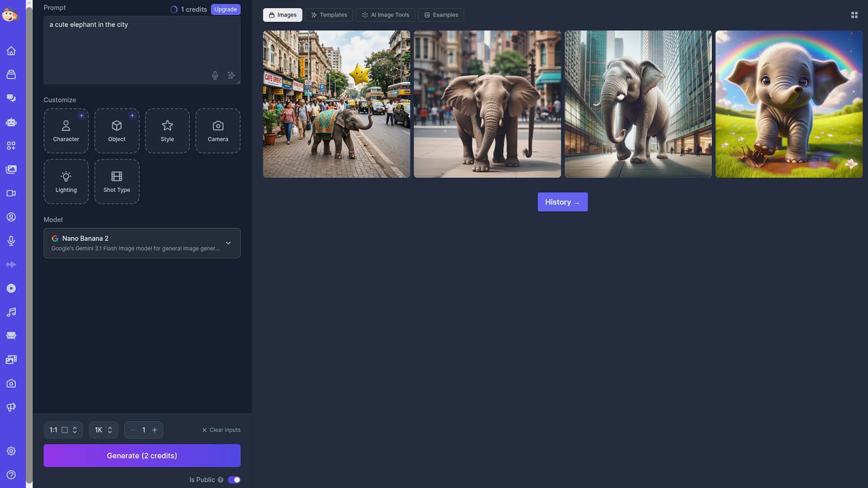Switch to the Templates tab
This screenshot has height=488, width=868.
pyautogui.click(x=329, y=15)
